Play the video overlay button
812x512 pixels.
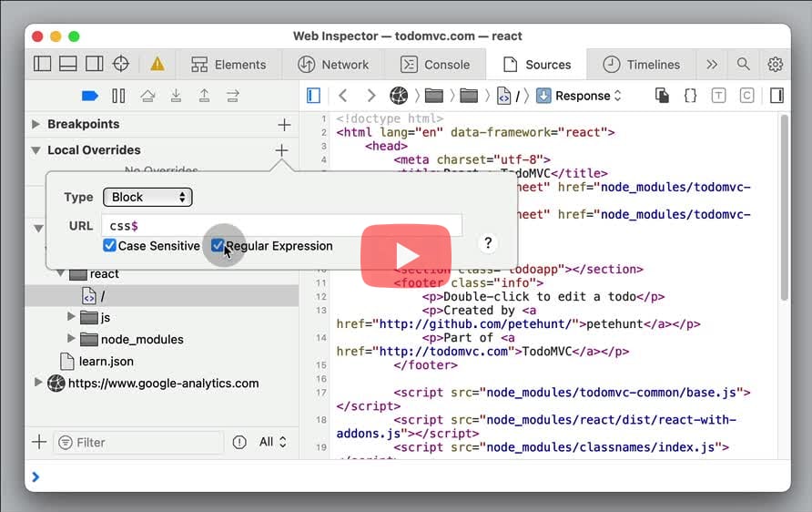406,255
